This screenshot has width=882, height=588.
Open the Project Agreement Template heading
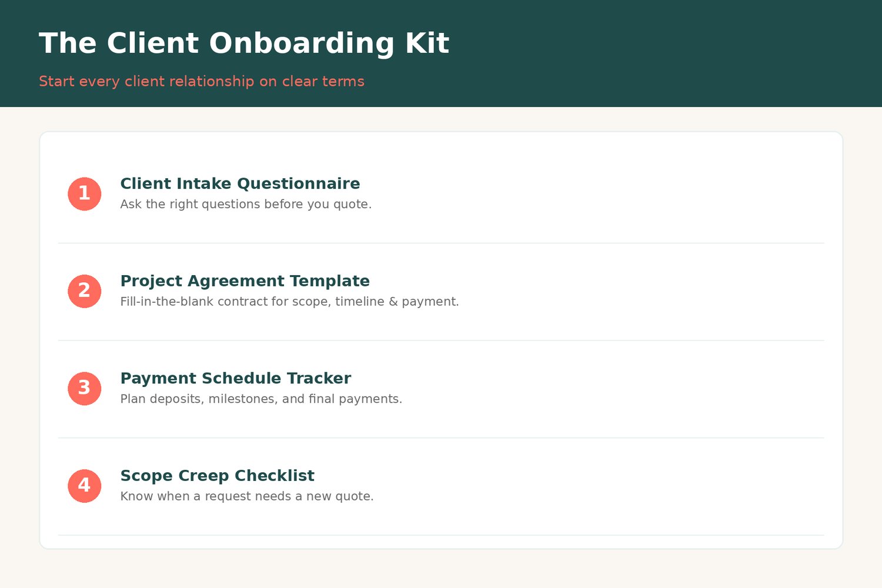pos(245,281)
